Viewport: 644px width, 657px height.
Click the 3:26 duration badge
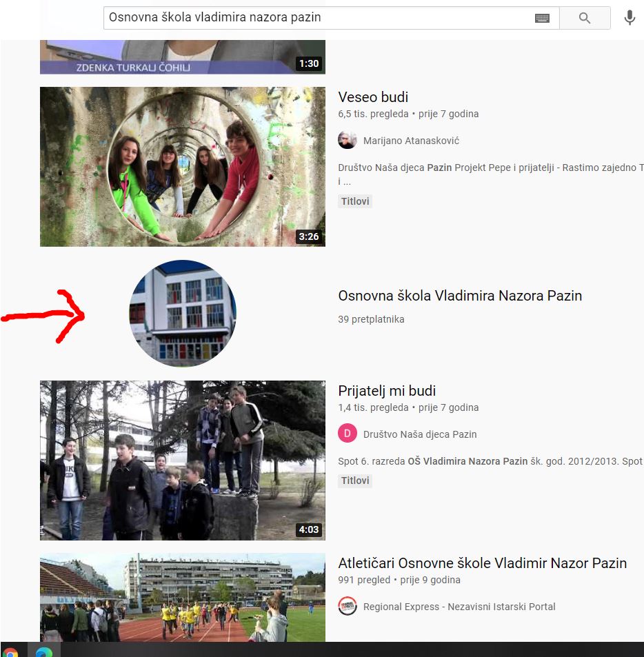309,236
